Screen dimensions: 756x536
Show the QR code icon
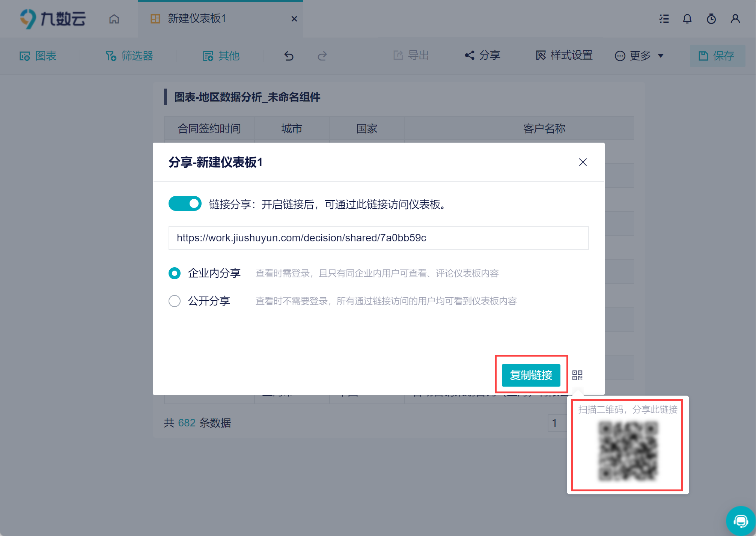(577, 375)
